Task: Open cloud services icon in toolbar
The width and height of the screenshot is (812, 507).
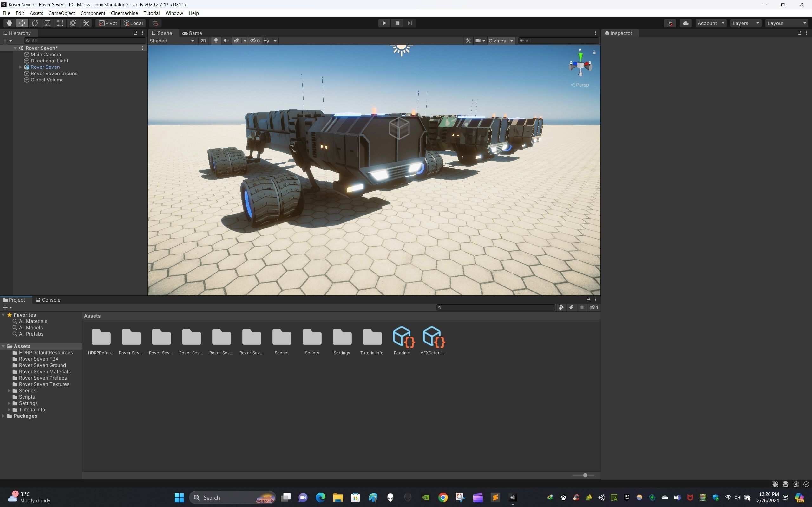Action: 685,23
